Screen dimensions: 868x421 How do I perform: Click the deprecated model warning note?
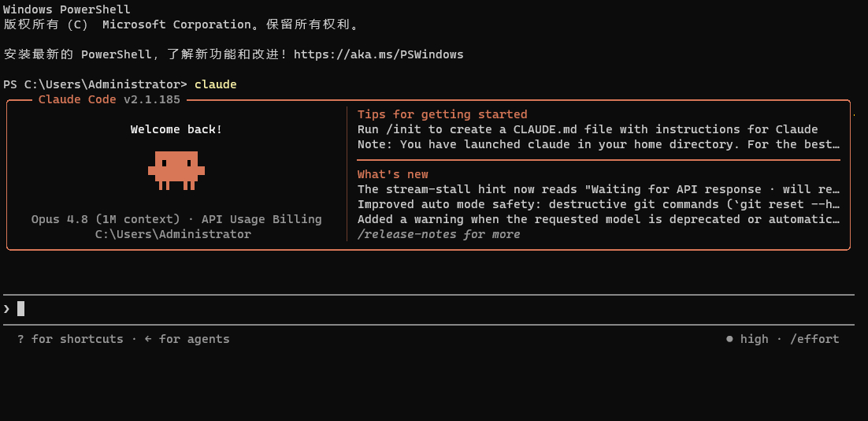(x=599, y=219)
